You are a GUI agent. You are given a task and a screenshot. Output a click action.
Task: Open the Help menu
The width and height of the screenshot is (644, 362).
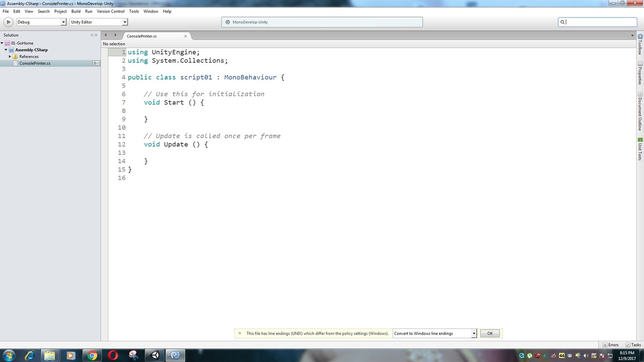[x=167, y=11]
